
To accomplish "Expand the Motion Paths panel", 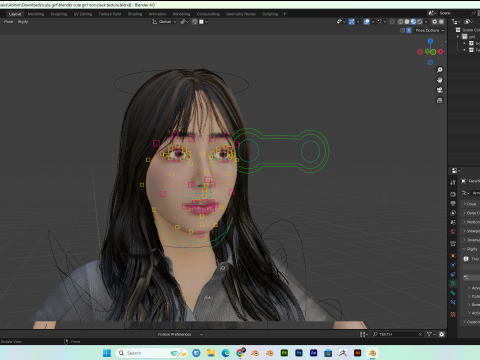I will 471,222.
